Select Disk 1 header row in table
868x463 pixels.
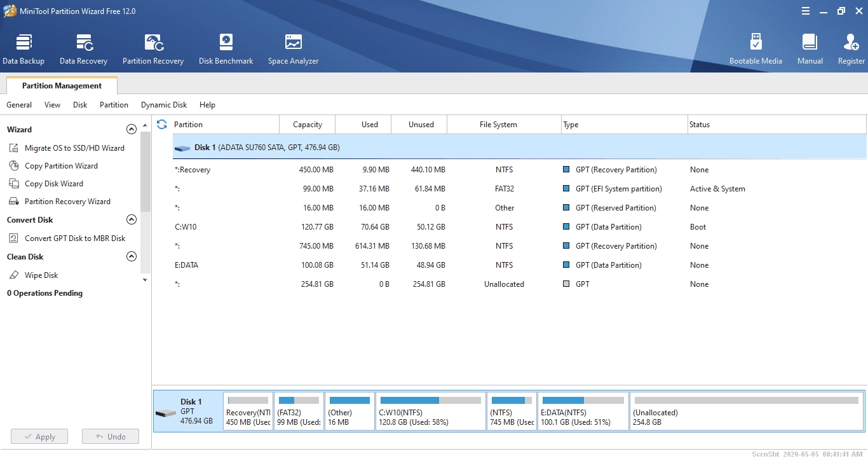519,148
